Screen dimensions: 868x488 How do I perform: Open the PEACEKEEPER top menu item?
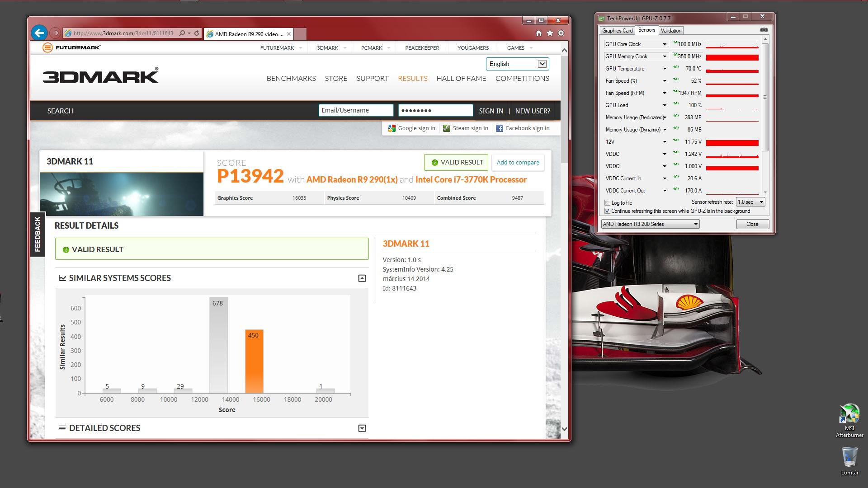pos(422,48)
